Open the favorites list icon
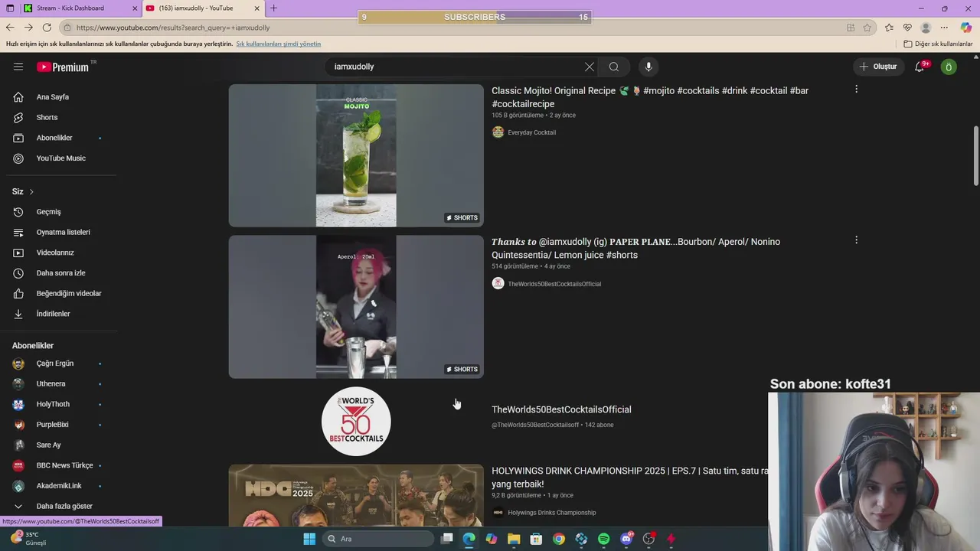Screen dimensions: 980x551 pyautogui.click(x=889, y=28)
